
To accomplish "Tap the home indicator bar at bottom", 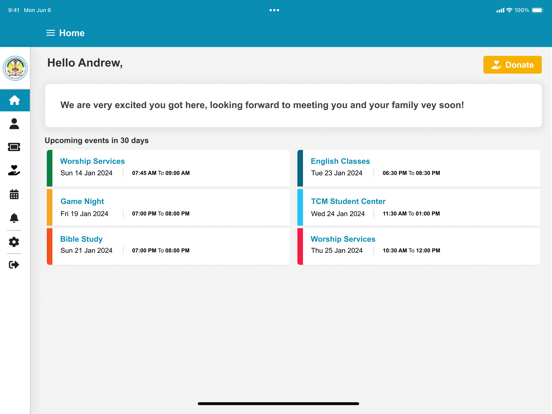I will 278,403.
